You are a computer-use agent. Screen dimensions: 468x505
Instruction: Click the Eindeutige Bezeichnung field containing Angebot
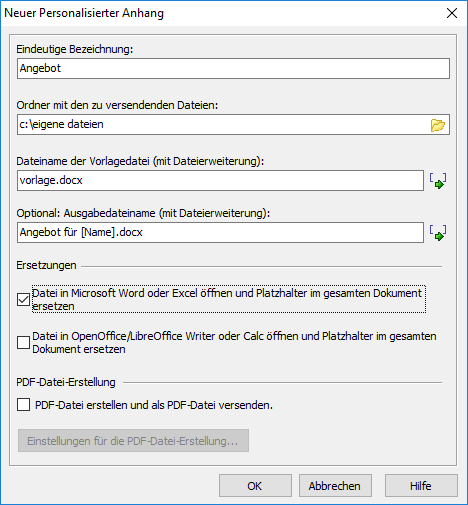[233, 69]
